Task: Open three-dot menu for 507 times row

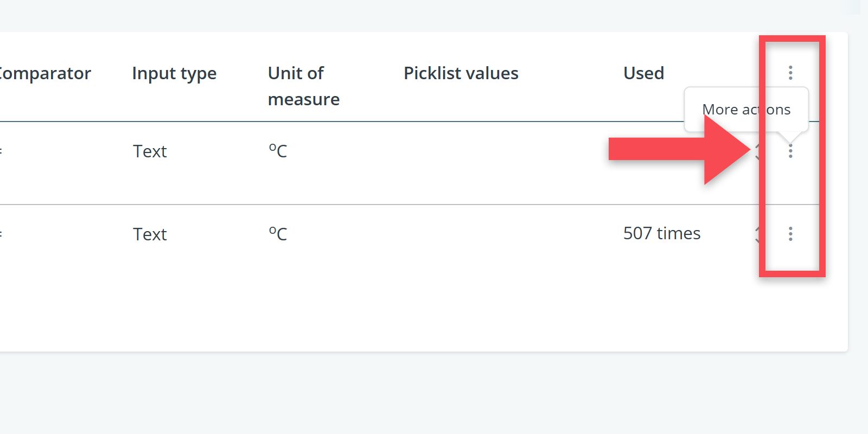Action: point(790,234)
